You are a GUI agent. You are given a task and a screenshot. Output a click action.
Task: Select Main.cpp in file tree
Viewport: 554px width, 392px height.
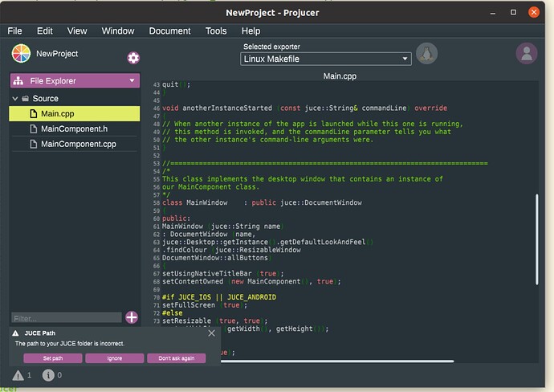[x=74, y=114]
